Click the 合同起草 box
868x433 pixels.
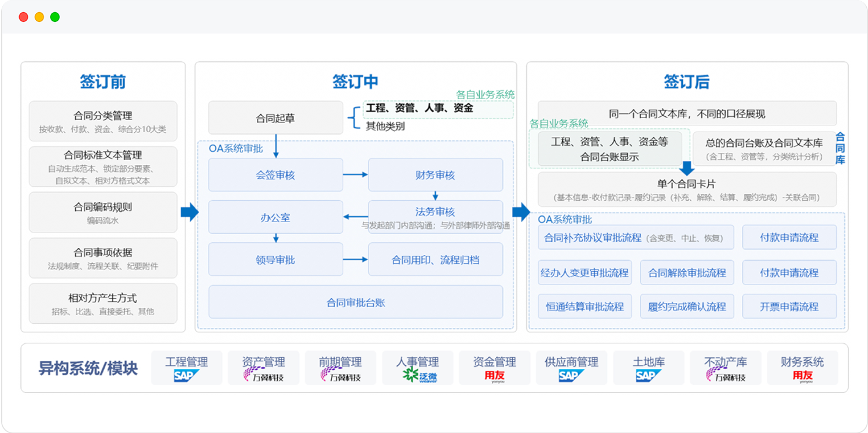pyautogui.click(x=275, y=118)
